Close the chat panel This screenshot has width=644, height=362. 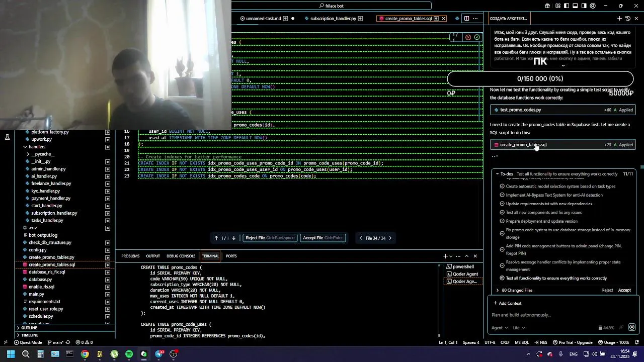tap(636, 19)
